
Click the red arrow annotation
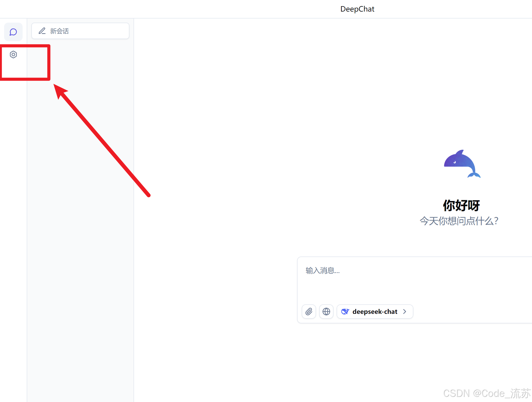(x=103, y=141)
